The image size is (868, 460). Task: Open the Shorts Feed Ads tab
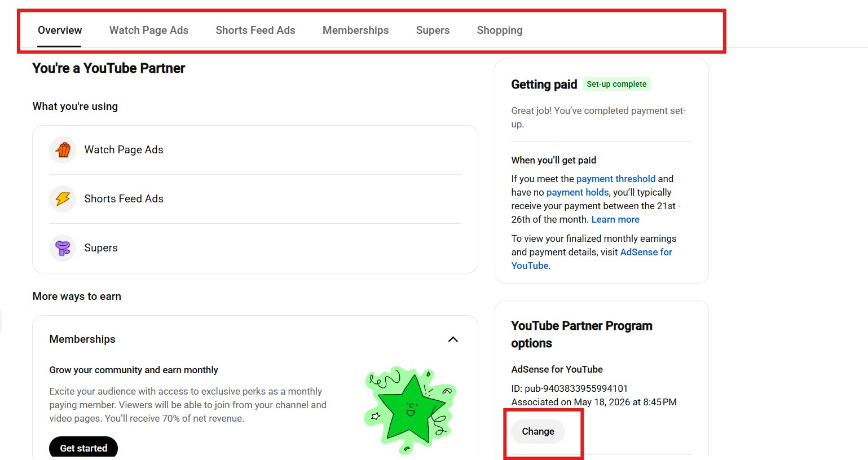pos(255,30)
